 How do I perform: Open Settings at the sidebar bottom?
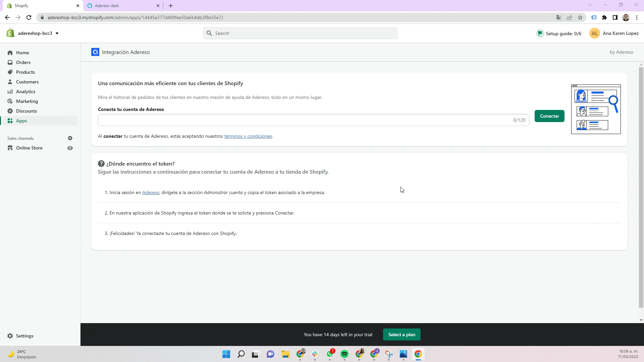pos(24,336)
